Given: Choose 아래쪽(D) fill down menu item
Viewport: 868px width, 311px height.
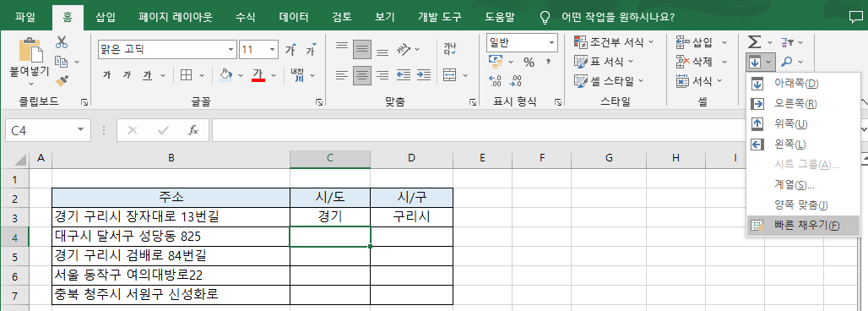Looking at the screenshot, I should [x=803, y=84].
